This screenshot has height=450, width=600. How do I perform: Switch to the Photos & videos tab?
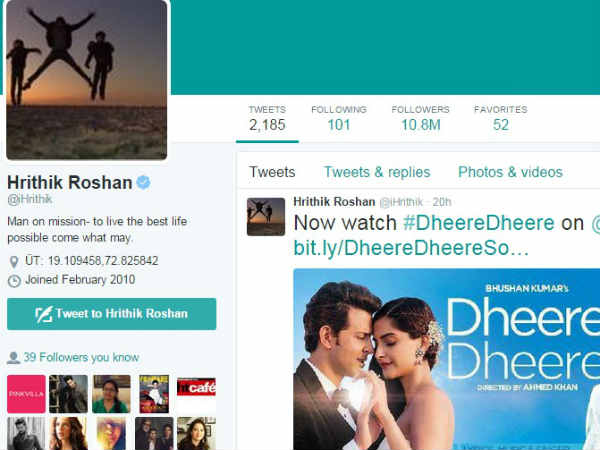click(510, 172)
